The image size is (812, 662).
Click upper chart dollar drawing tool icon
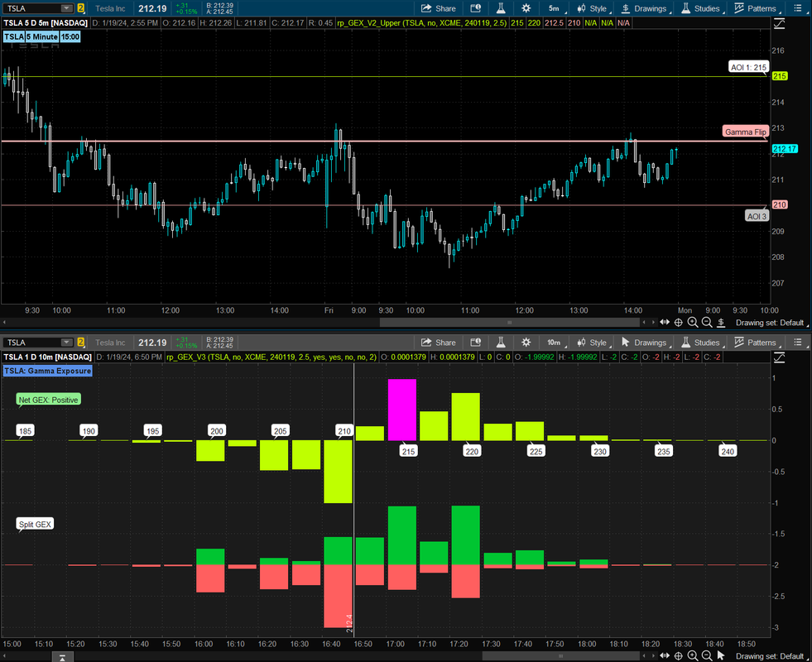point(720,323)
